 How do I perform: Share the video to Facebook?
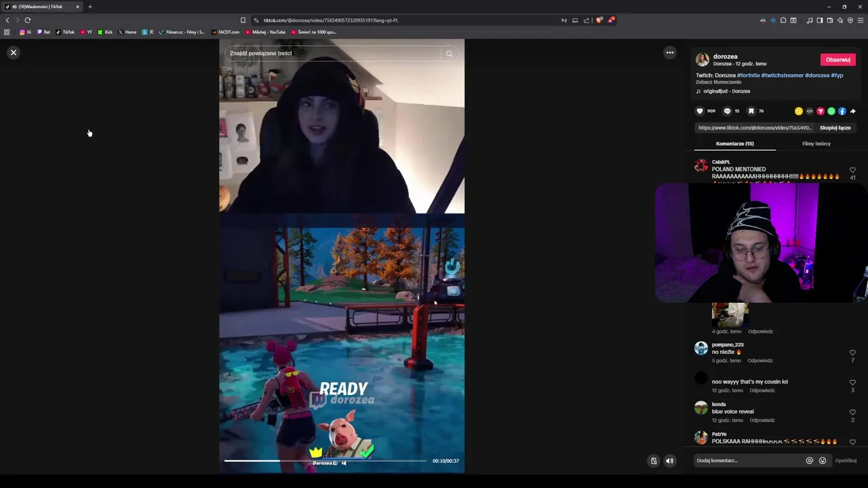842,111
